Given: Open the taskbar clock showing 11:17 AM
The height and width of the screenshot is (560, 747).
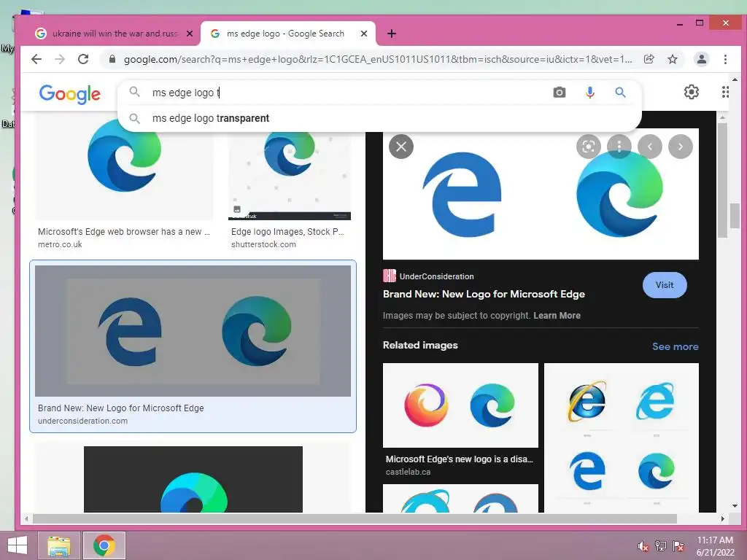Looking at the screenshot, I should pos(715,546).
